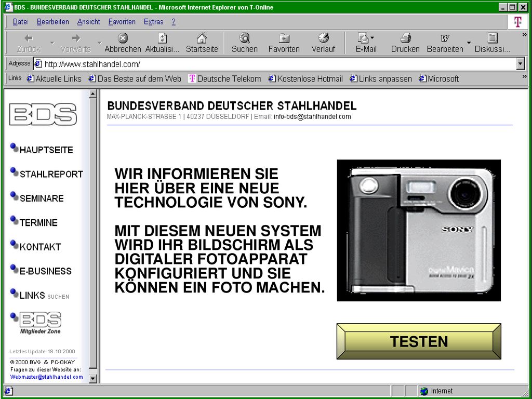532x399 pixels.
Task: Open Suchen search toolbar icon
Action: 245,43
